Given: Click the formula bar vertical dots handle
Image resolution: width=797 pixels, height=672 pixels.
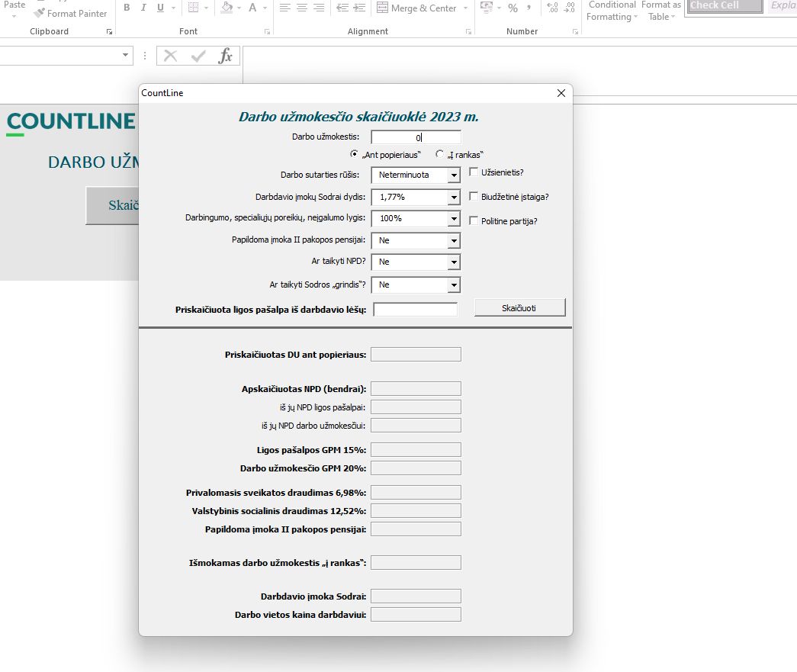Looking at the screenshot, I should [x=145, y=56].
